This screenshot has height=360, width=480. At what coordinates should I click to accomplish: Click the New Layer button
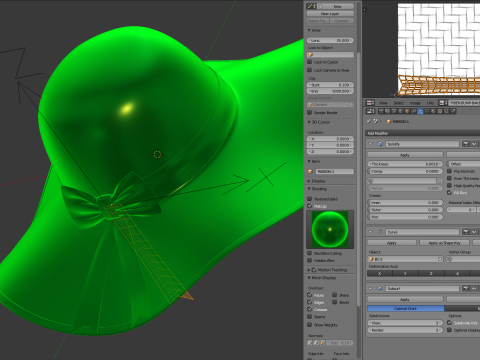330,14
